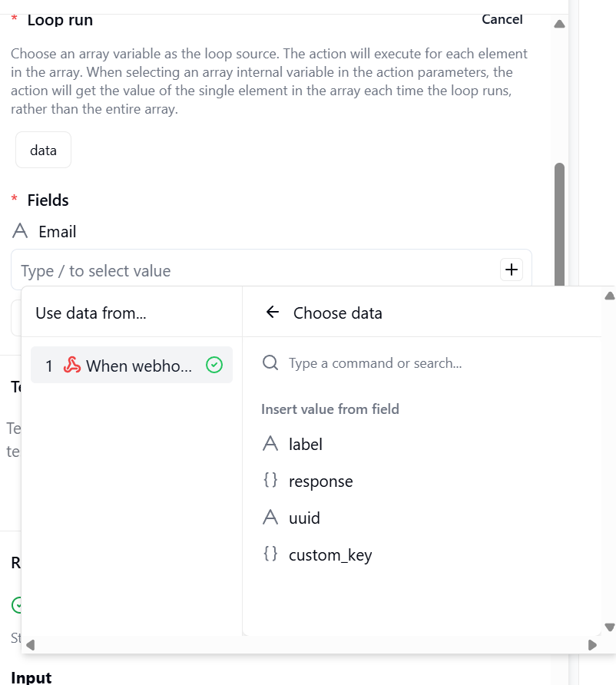Insert the uuid field value

(304, 518)
